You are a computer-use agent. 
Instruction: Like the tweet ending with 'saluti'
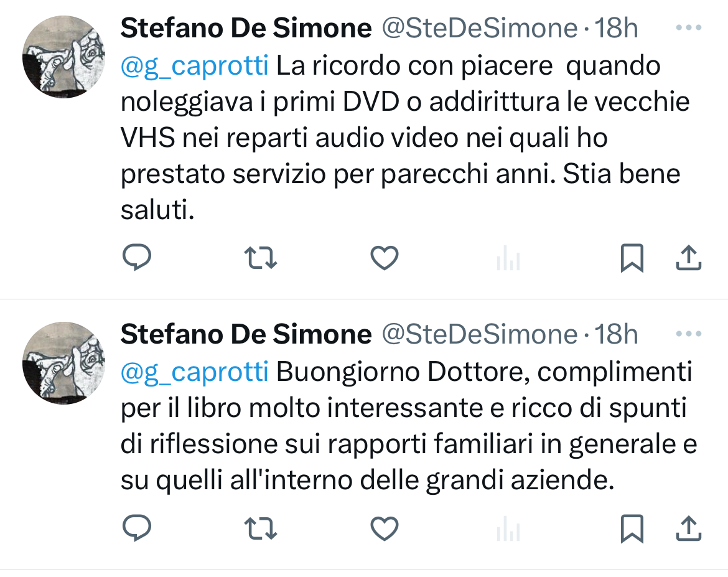384,258
